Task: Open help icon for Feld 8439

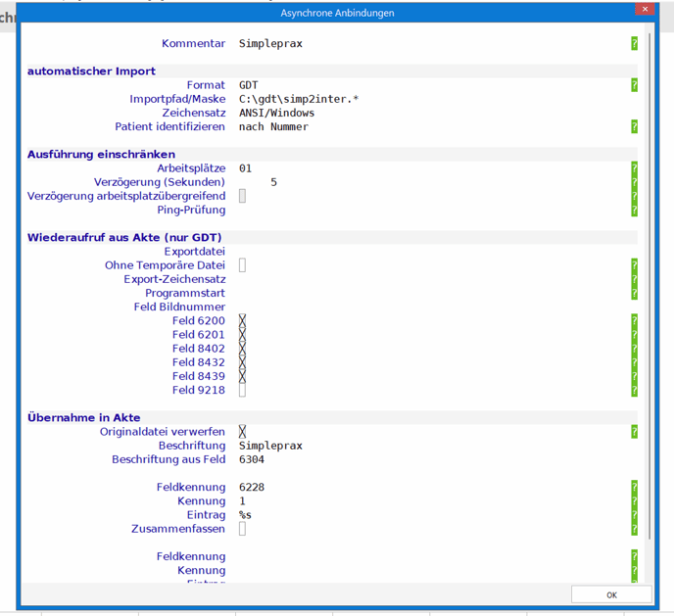Action: [x=634, y=376]
